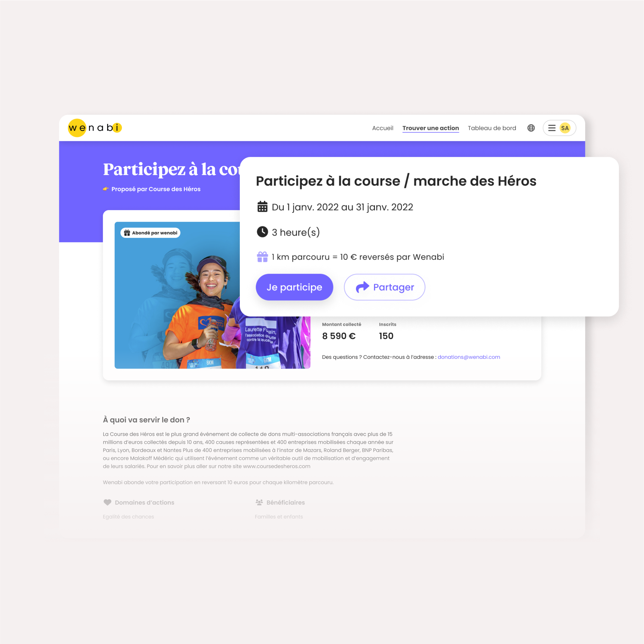The image size is (644, 644).
Task: Open the donations@wenabi.com email link
Action: [469, 357]
